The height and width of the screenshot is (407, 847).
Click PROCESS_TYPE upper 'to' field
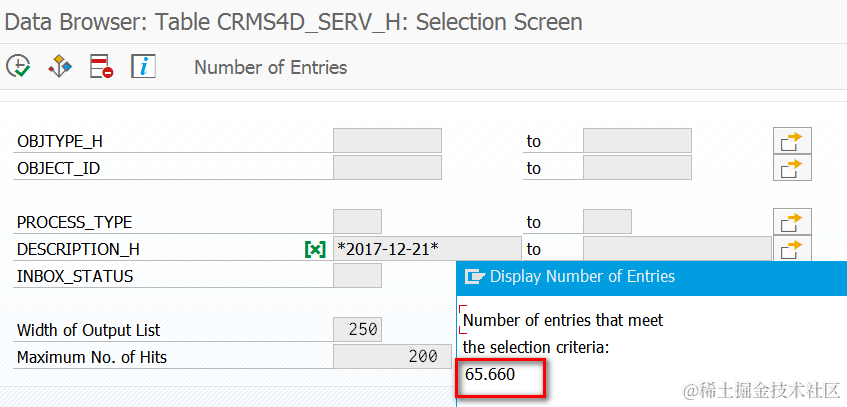(607, 222)
